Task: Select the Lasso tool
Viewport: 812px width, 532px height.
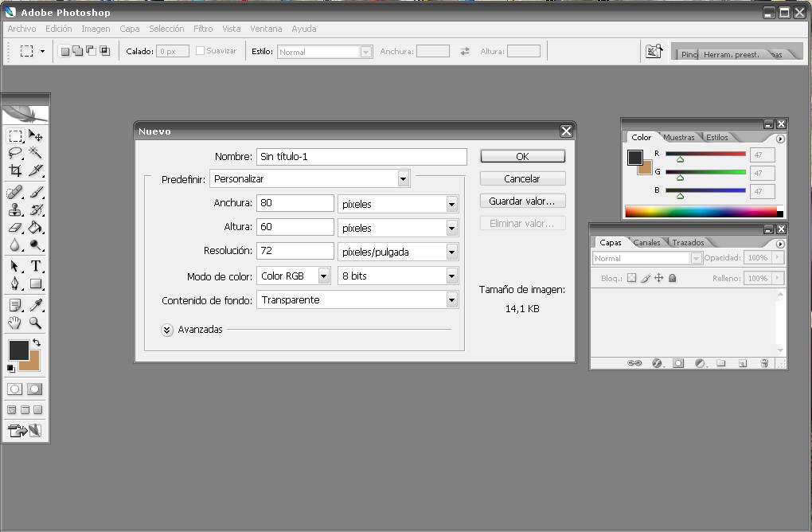Action: point(16,153)
